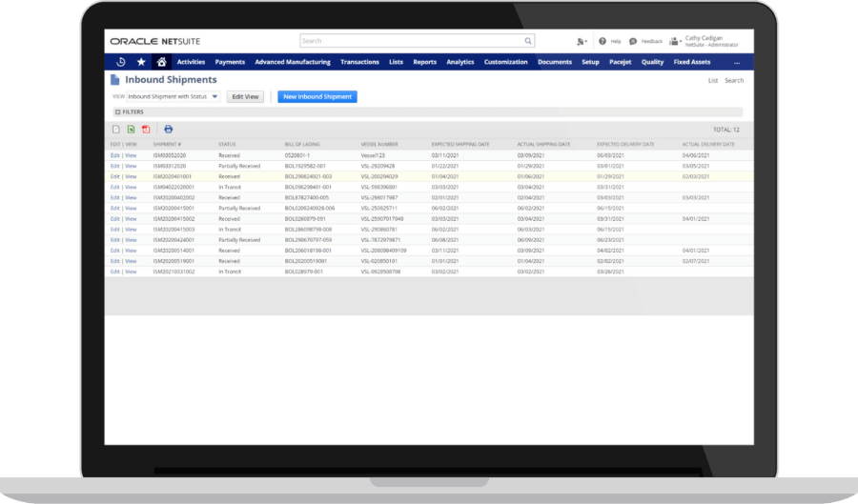Screen dimensions: 858x504
Task: Open the Recent Records clock icon
Action: (x=121, y=62)
